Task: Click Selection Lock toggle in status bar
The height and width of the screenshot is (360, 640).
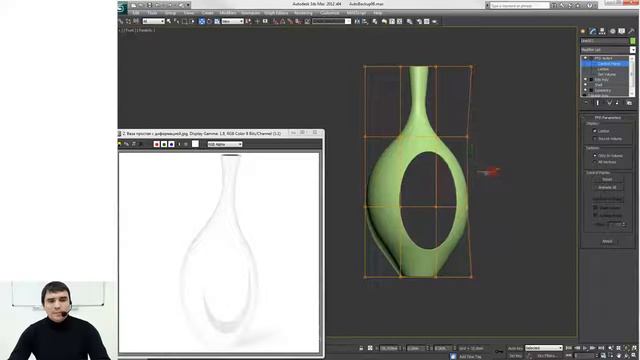Action: click(361, 348)
